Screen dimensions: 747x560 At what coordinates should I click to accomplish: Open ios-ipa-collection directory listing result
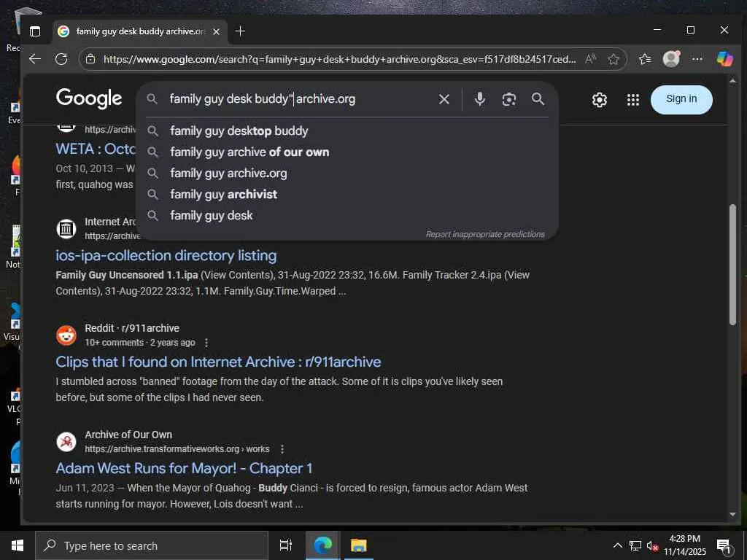(x=166, y=256)
